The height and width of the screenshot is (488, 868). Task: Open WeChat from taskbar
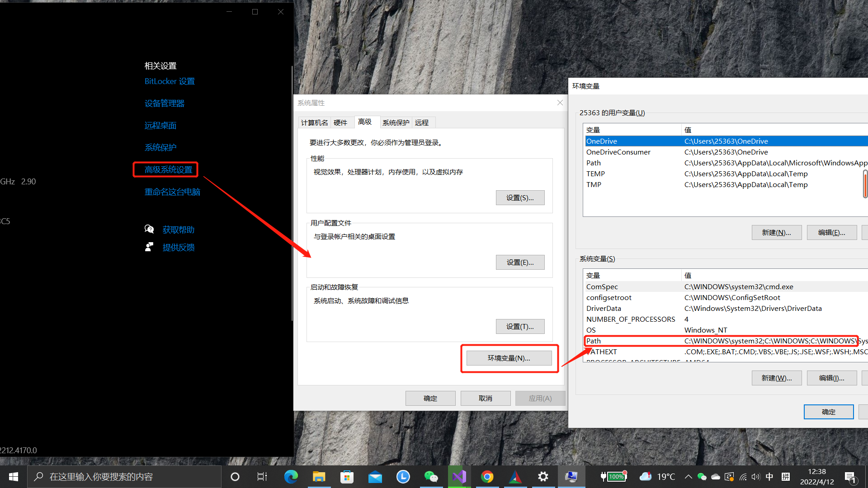[x=431, y=477]
